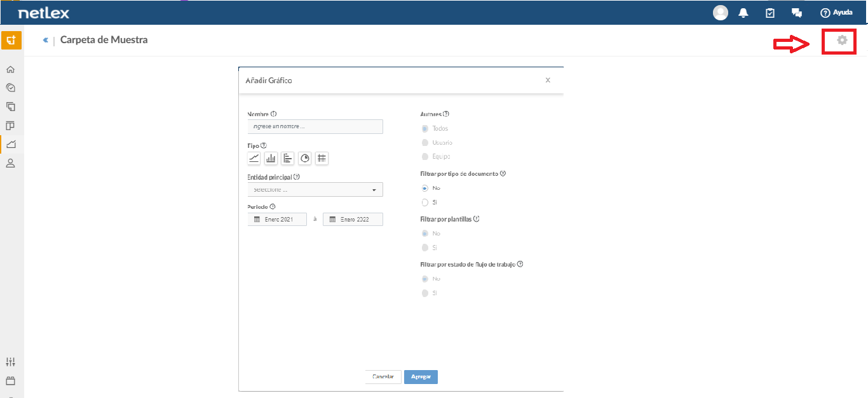Open the user avatar menu
This screenshot has height=398, width=868.
(721, 13)
